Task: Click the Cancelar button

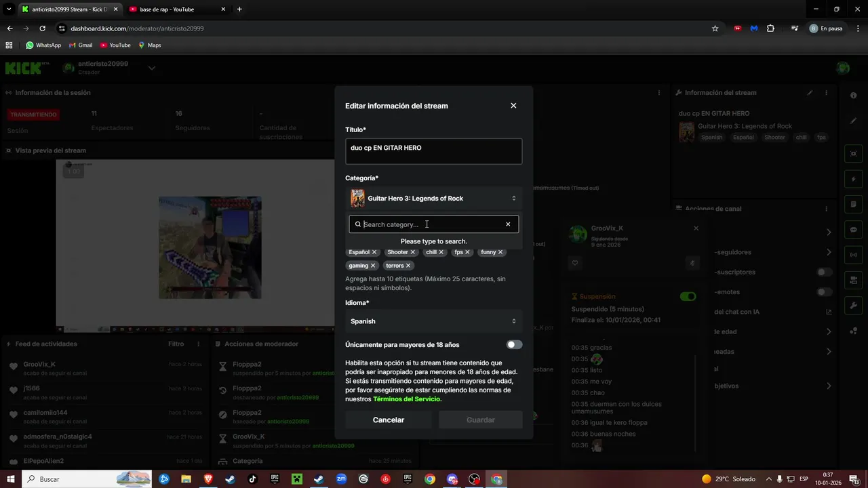Action: click(389, 420)
